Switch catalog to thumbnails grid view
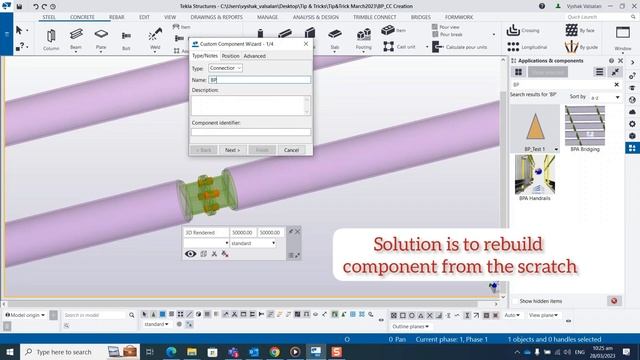The width and height of the screenshot is (640, 360). [x=518, y=72]
